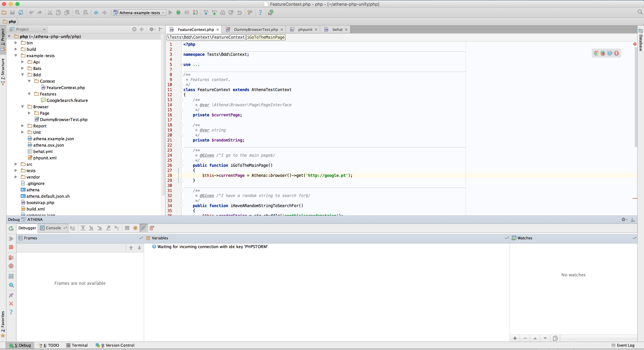
Task: Expand the Page folder
Action: click(29, 113)
